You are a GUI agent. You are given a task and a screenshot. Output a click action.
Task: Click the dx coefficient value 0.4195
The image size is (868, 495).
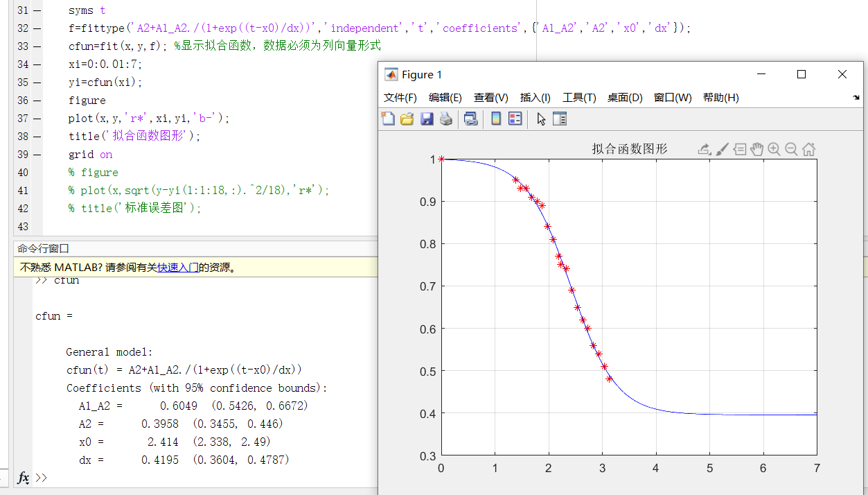(160, 460)
